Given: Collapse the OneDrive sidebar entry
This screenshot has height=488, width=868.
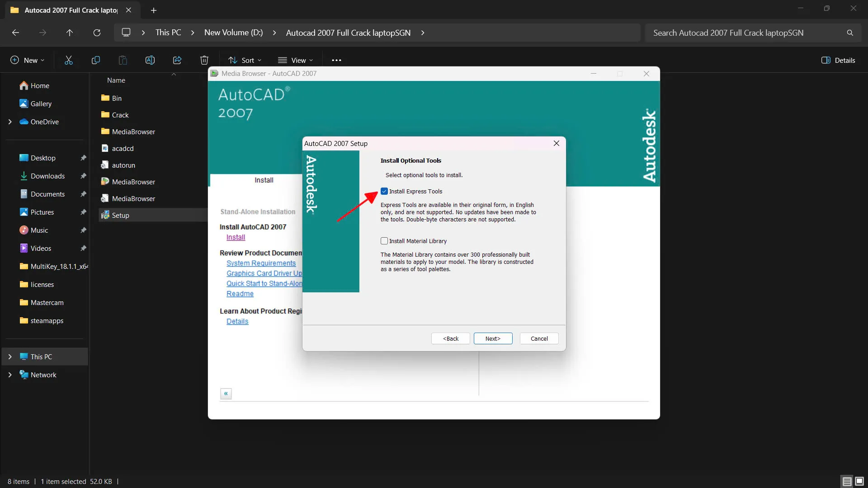Looking at the screenshot, I should (10, 122).
